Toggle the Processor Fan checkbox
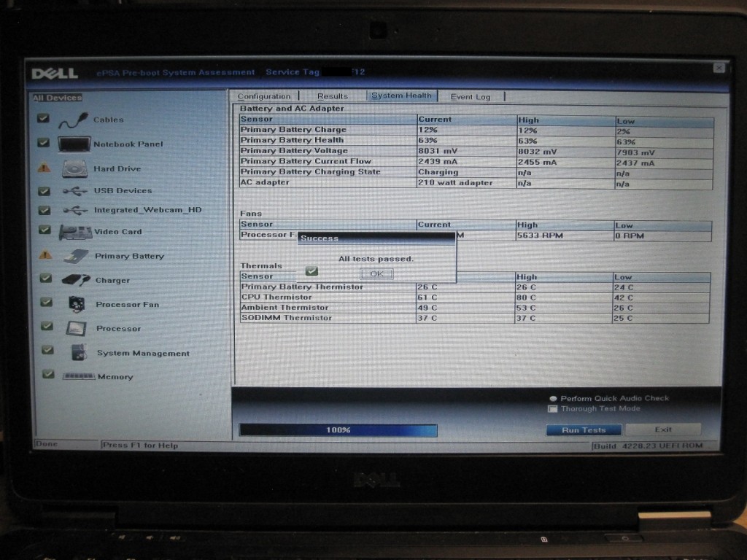This screenshot has height=560, width=747. pyautogui.click(x=46, y=302)
